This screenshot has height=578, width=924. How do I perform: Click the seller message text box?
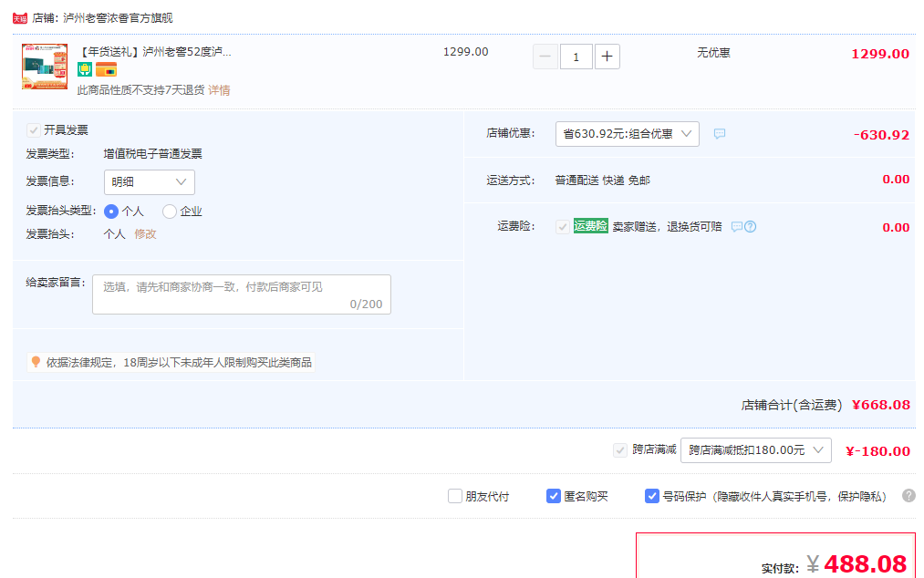tap(242, 294)
